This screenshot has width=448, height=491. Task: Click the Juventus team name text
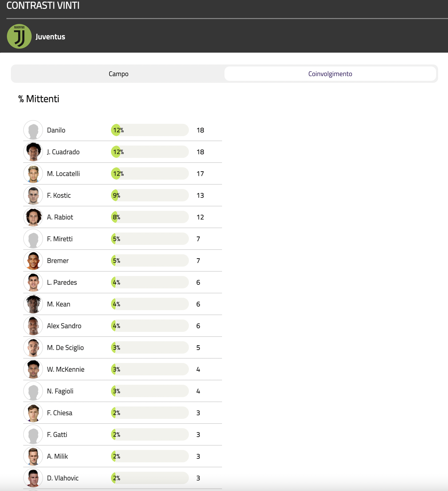pyautogui.click(x=50, y=37)
